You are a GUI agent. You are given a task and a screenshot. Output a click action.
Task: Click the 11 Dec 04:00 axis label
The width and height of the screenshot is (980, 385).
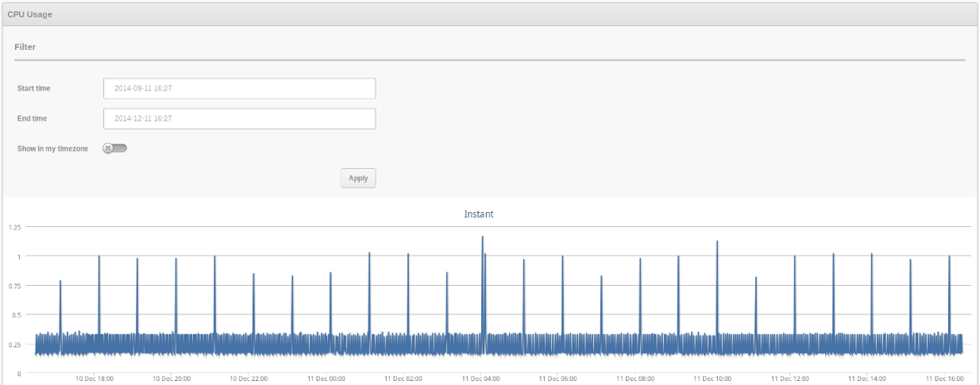(480, 379)
